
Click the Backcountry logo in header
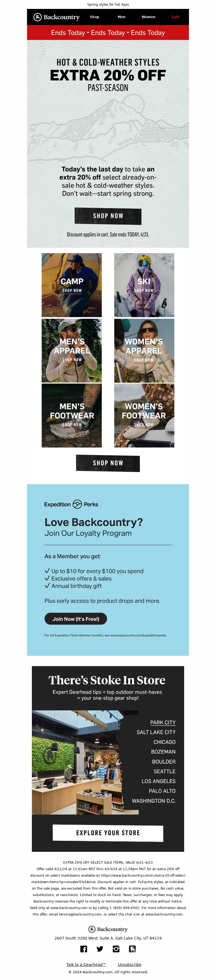[57, 17]
